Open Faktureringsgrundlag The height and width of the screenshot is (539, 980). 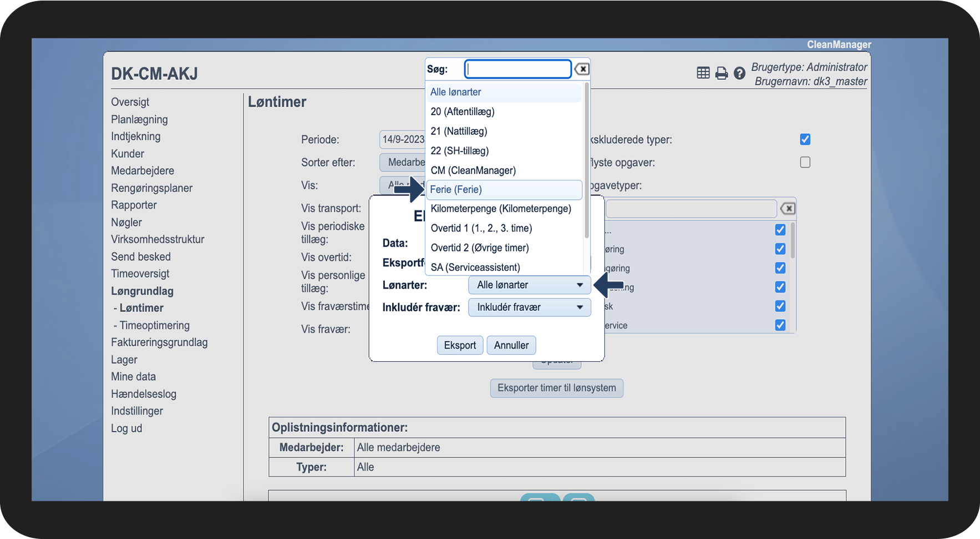(x=159, y=342)
